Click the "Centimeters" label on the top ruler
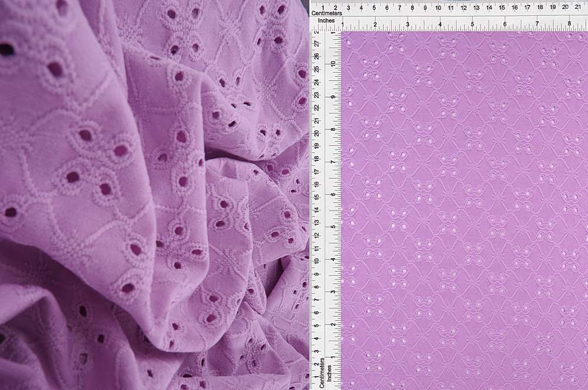This screenshot has width=588, height=390. [x=326, y=13]
